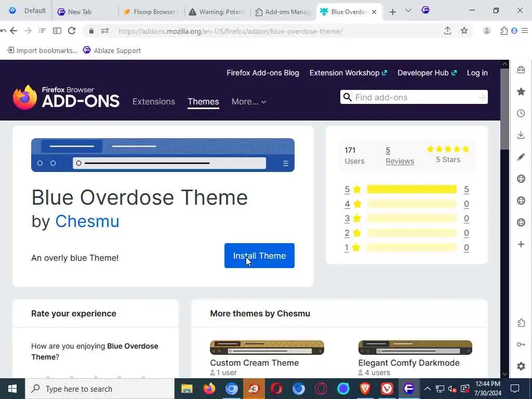Click the 5-star yellow rating bar
This screenshot has height=399, width=532.
pos(412,189)
